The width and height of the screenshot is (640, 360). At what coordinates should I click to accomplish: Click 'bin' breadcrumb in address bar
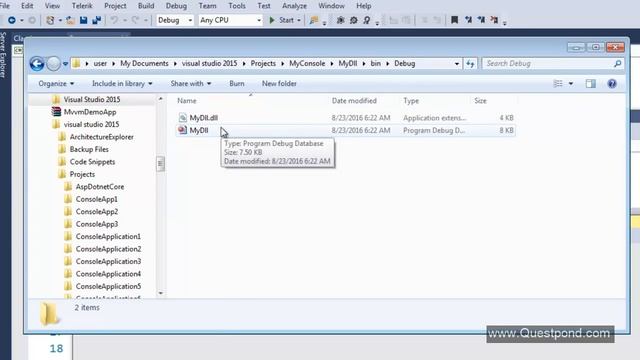coord(376,63)
